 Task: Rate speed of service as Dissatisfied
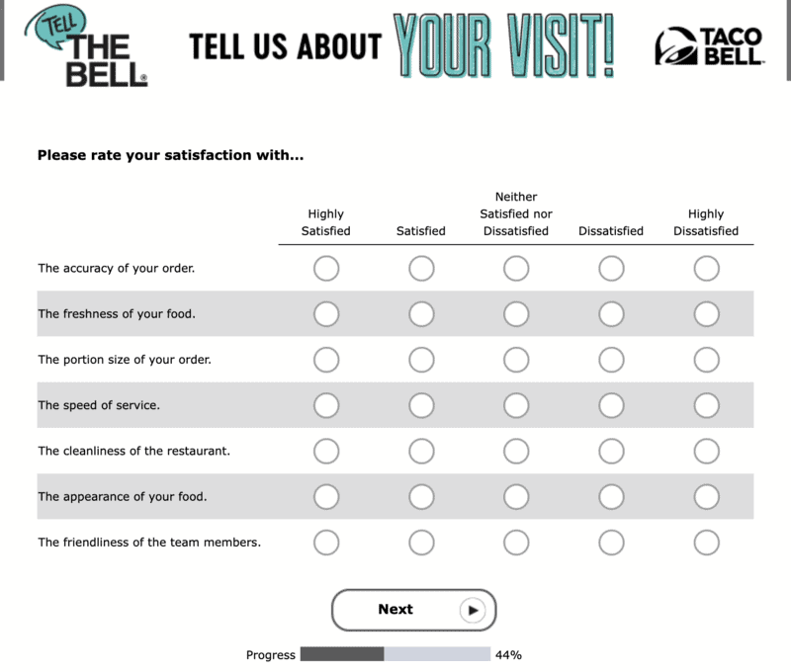click(x=611, y=405)
